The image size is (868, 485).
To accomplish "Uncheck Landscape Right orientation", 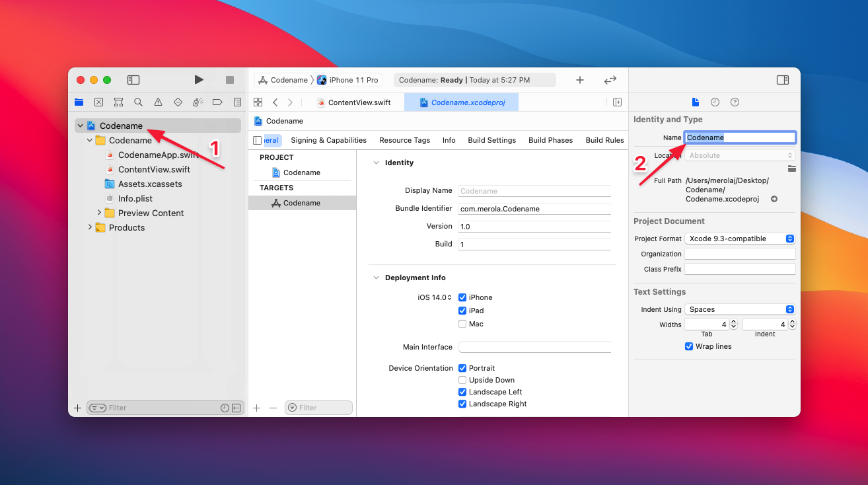I will [x=462, y=404].
